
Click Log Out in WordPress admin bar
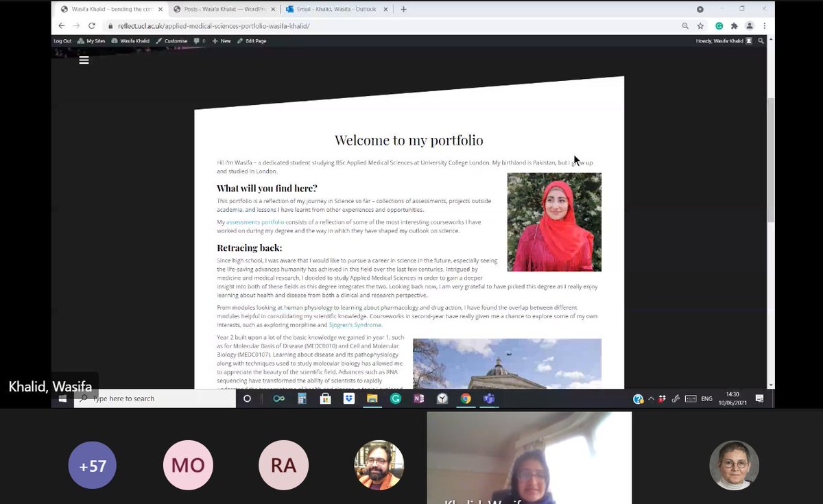[x=62, y=41]
